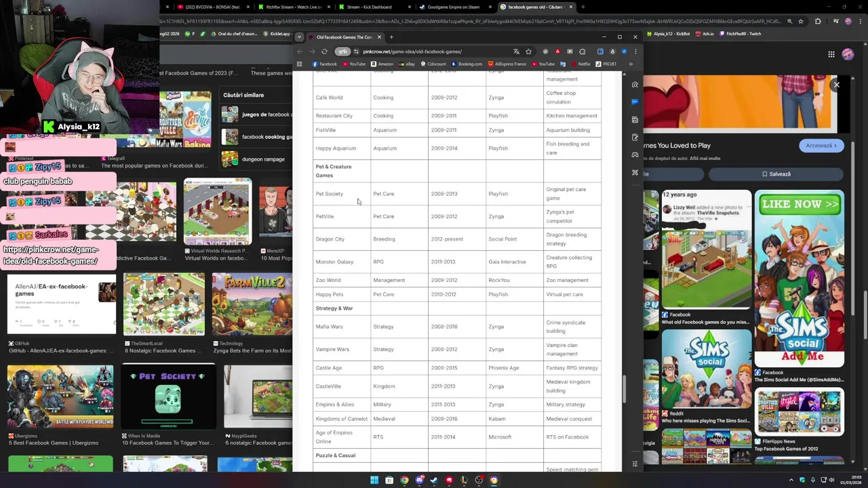Open FitchFtw89 - Twitch bookmark

(x=741, y=33)
